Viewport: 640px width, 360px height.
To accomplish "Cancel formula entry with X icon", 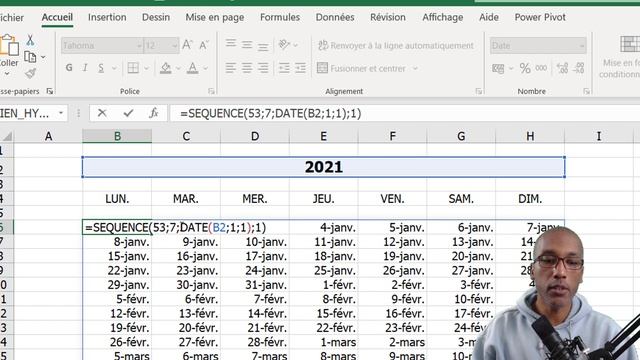I will click(x=102, y=113).
